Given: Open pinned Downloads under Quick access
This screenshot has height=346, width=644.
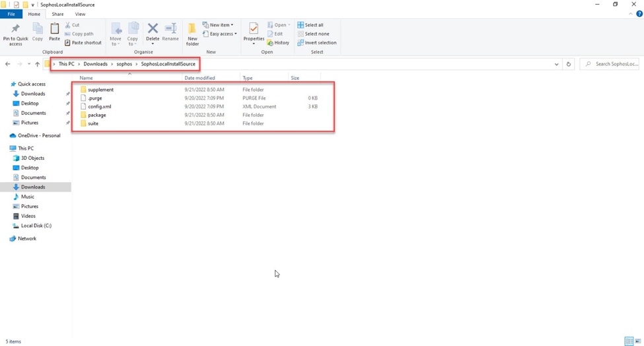Looking at the screenshot, I should click(33, 94).
